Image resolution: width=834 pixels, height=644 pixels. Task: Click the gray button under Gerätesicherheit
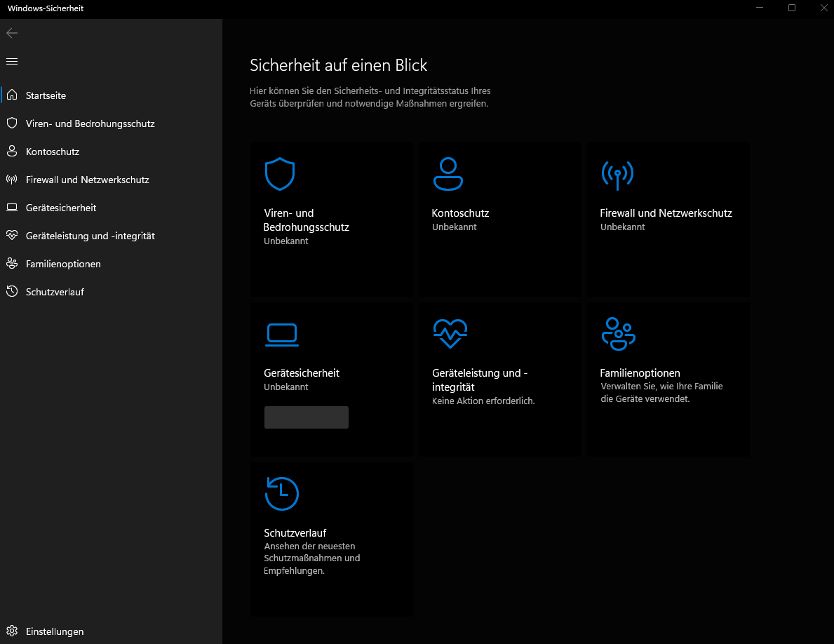click(306, 417)
